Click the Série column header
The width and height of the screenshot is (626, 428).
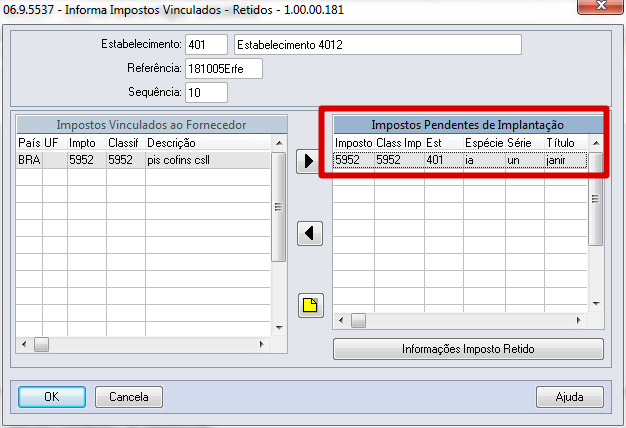[525, 143]
